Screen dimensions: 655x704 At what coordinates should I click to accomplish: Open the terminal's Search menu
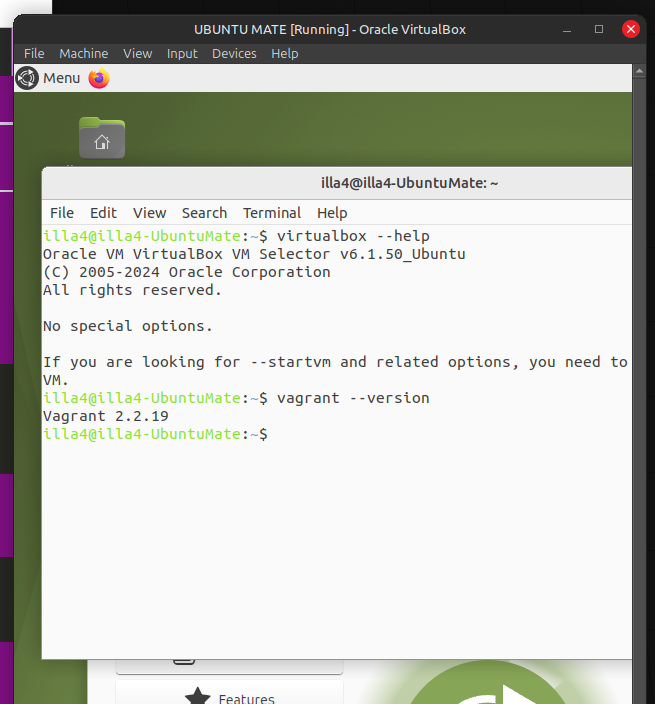(204, 213)
